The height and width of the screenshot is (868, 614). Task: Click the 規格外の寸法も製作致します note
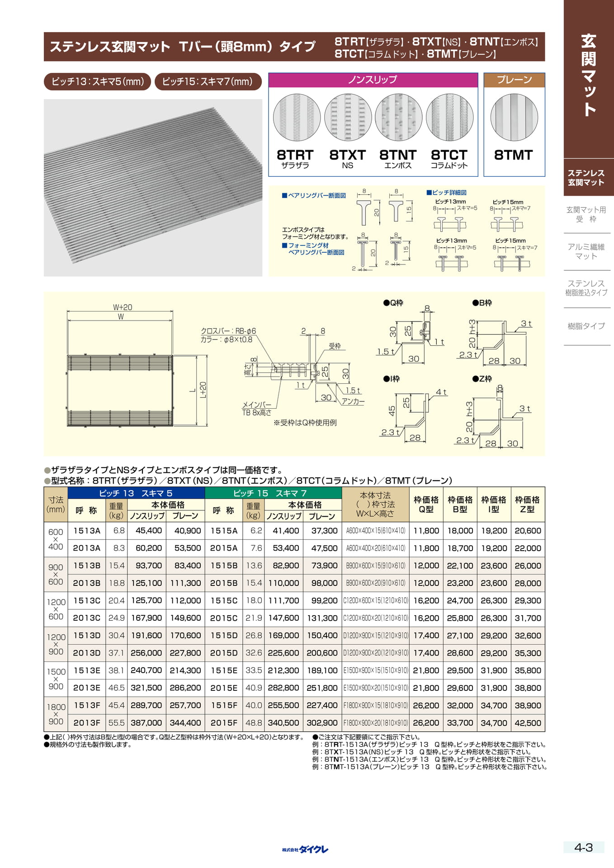(x=88, y=745)
